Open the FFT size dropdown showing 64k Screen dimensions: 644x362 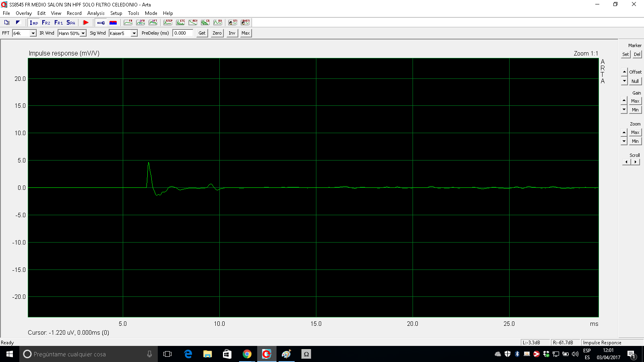24,33
